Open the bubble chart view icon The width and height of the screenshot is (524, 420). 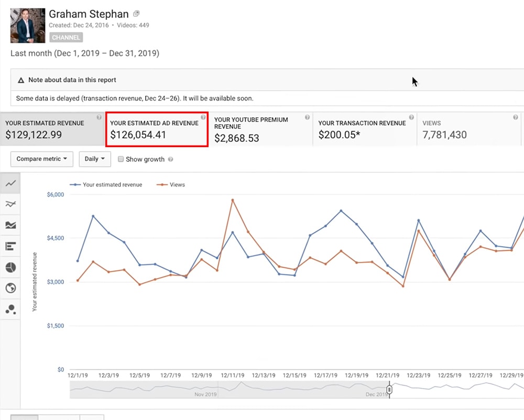click(x=10, y=309)
